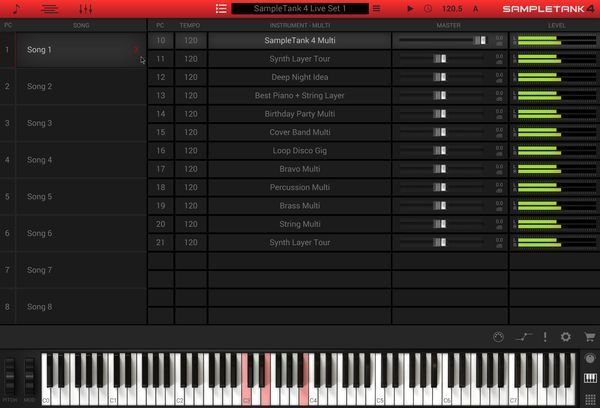Start playback with the play button
Image resolution: width=600 pixels, height=408 pixels.
tap(410, 8)
